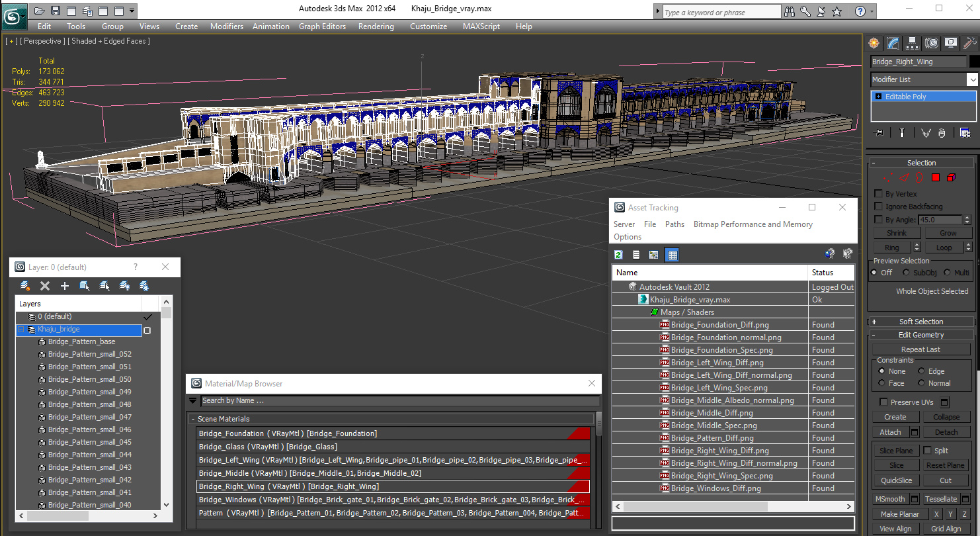Click Add Selected Objects plus icon
This screenshot has width=980, height=536.
tap(64, 286)
